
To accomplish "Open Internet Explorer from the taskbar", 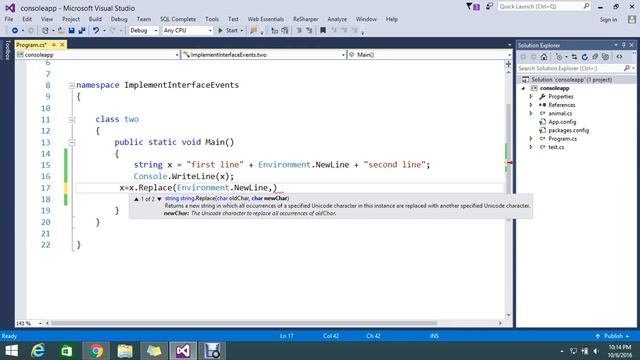I will pos(38,351).
